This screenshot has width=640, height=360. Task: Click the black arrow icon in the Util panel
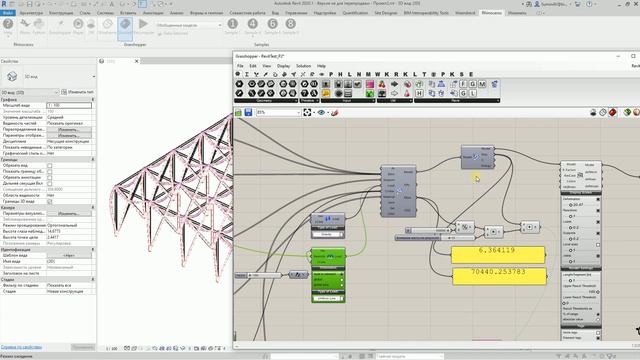(394, 84)
